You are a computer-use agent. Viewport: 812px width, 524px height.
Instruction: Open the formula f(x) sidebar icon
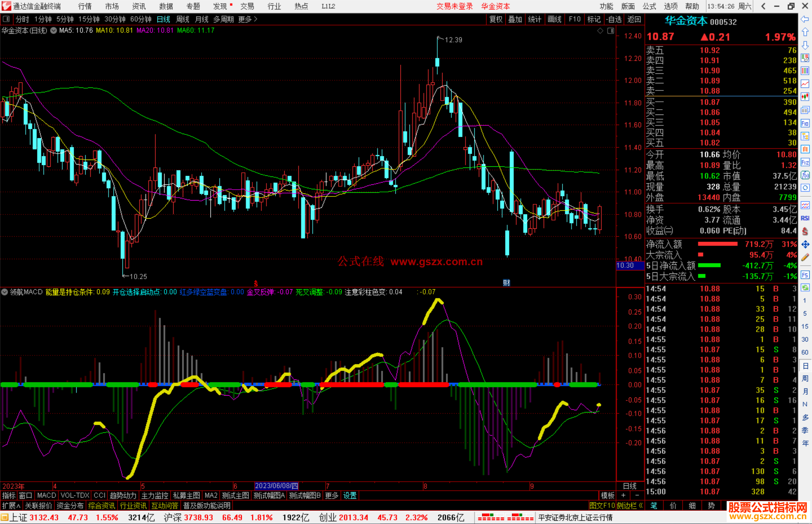805,175
